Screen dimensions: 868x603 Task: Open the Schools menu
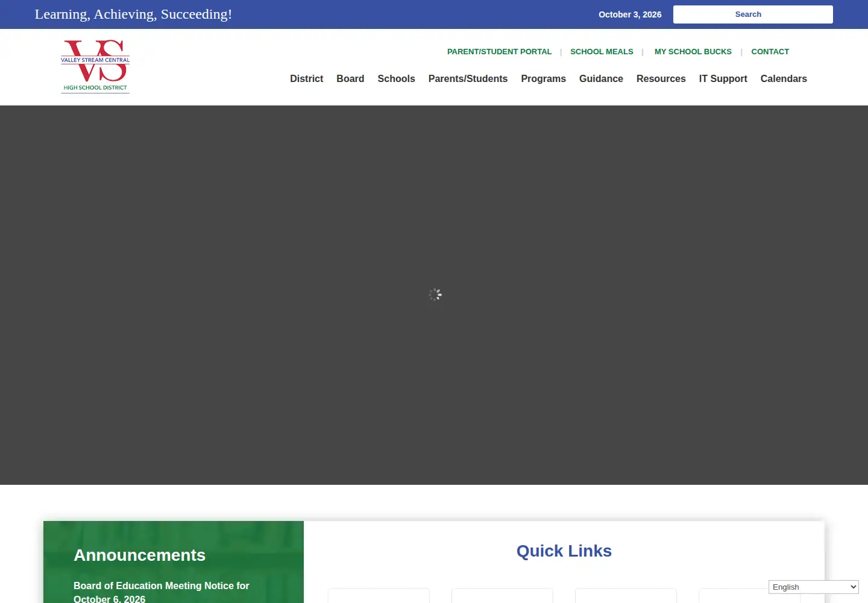coord(396,78)
